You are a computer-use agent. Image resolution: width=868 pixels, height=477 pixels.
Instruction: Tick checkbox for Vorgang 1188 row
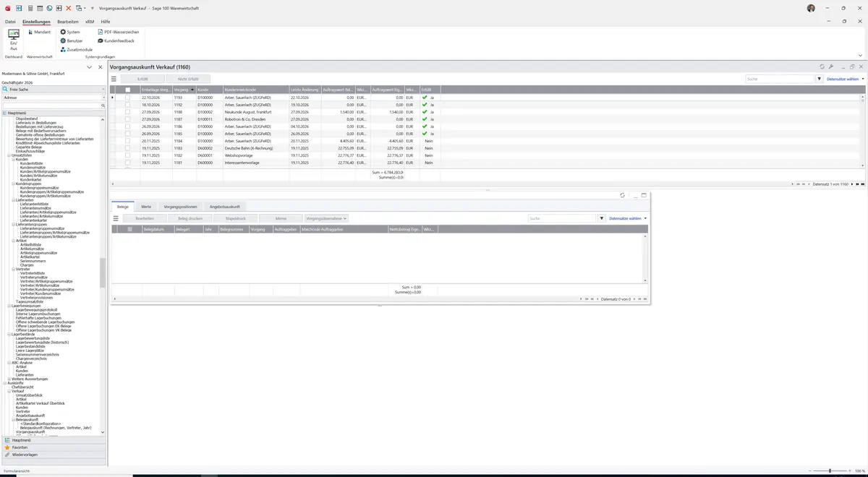point(128,112)
